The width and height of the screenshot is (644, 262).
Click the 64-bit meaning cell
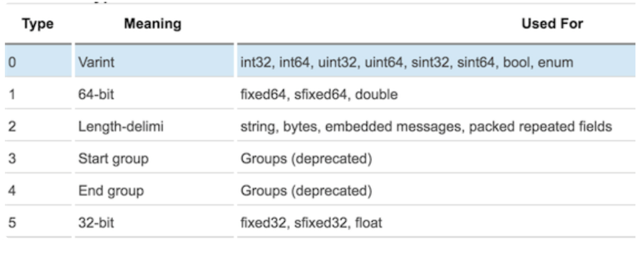coord(96,94)
